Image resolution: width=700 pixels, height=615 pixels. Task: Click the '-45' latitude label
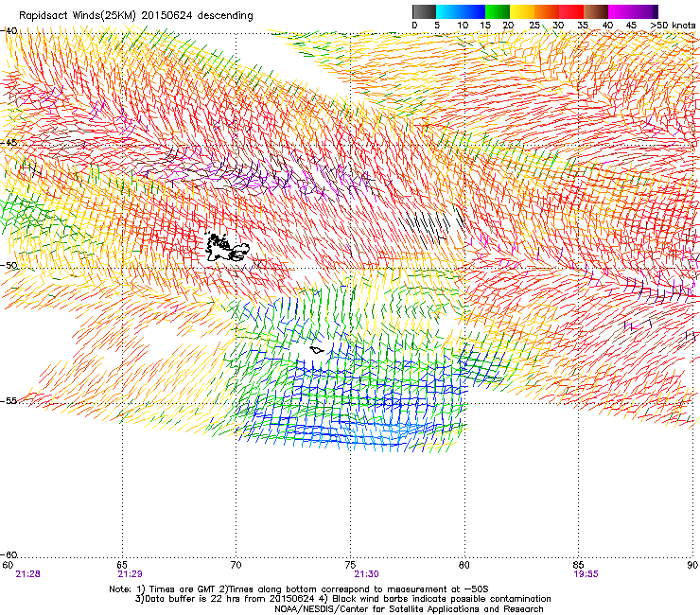coord(9,143)
